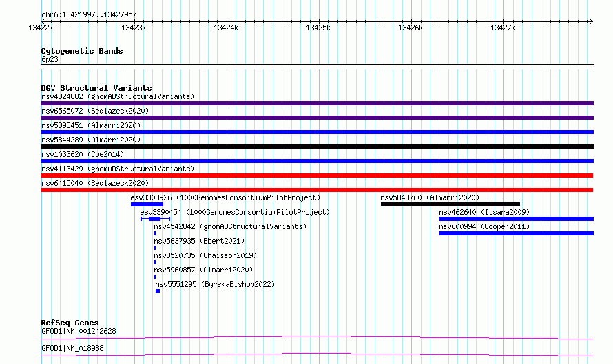
Task: Click the small blue tick under nsv3520735
Action: [155, 262]
